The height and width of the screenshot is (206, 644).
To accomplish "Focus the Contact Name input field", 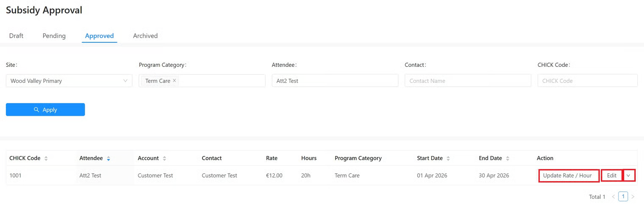I will 467,81.
